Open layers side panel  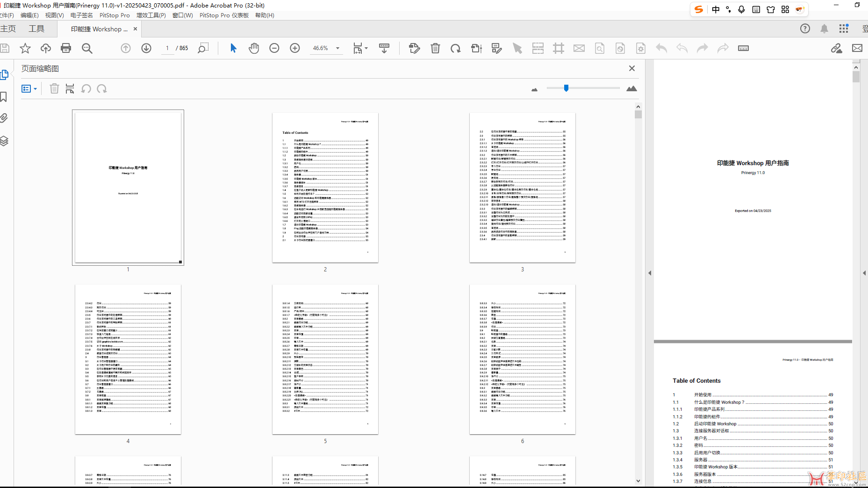(x=4, y=141)
